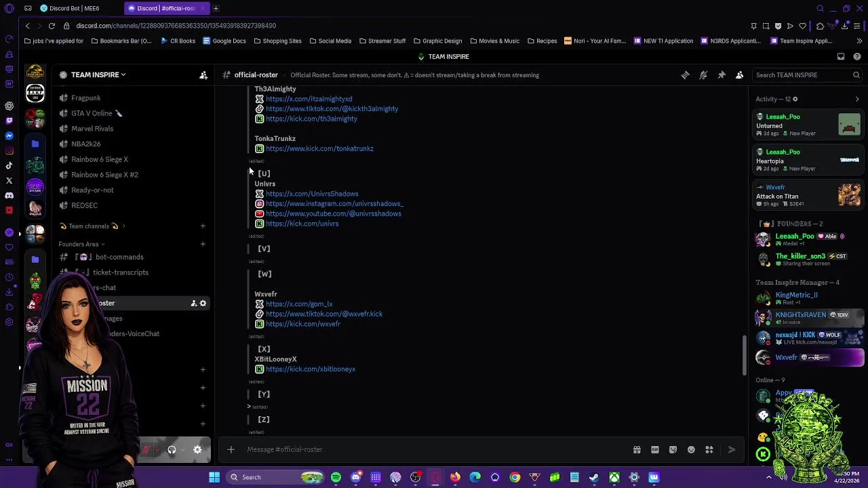
Task: Open the Streamer Stuff bookmarks folder
Action: 382,41
